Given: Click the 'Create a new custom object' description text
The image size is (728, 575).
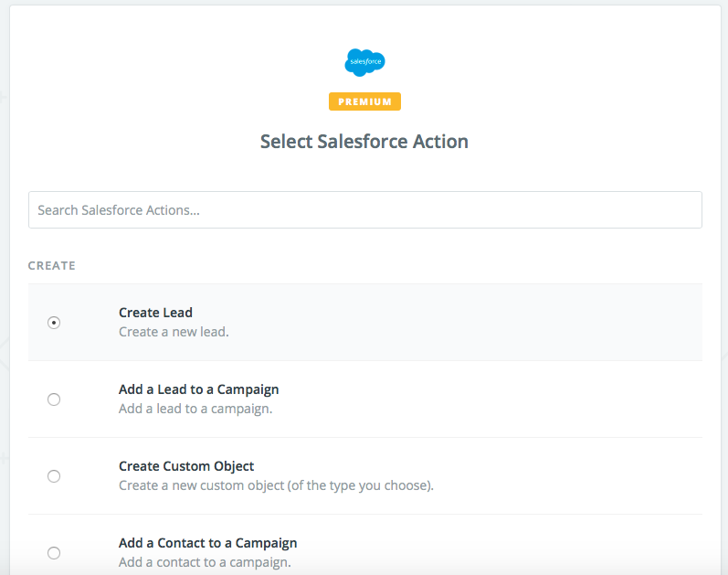Looking at the screenshot, I should (276, 485).
